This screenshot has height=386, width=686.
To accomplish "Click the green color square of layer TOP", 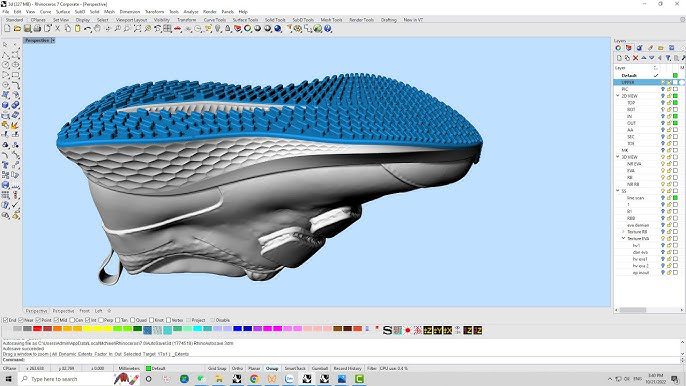I will (676, 103).
